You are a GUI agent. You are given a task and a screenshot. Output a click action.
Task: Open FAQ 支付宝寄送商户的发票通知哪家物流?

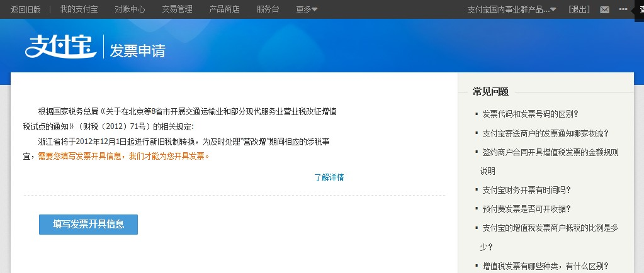pos(545,133)
